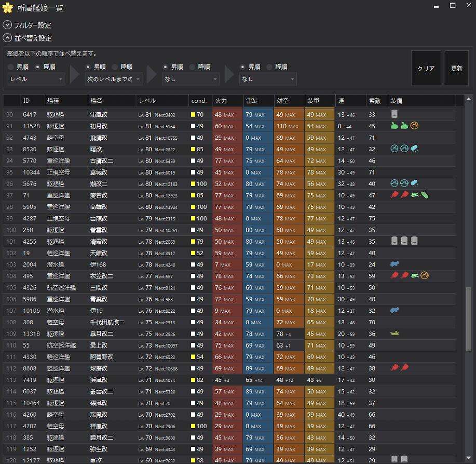Click the scrollbar down arrow
Viewport: 476px width, 464px height.
(x=469, y=458)
